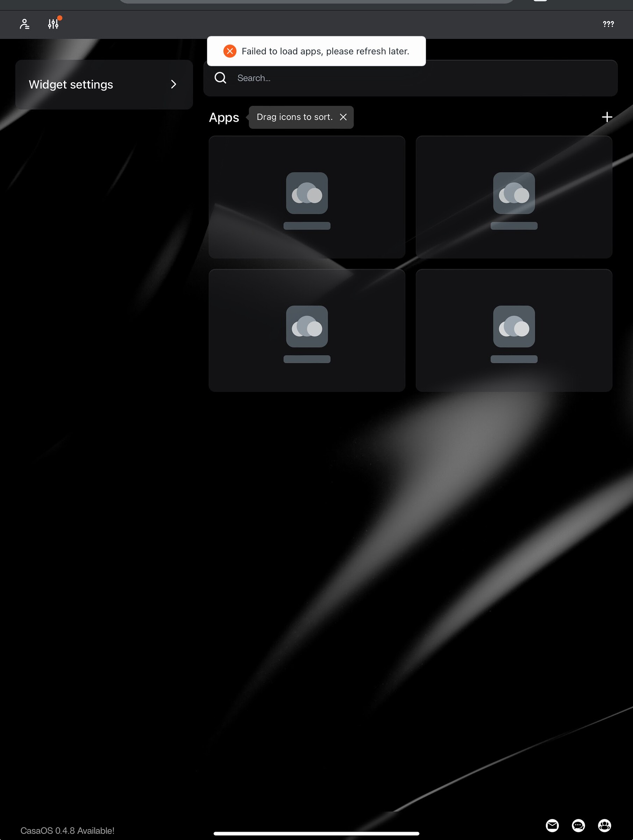The image size is (633, 840).
Task: Click the search magnifier icon
Action: click(220, 78)
